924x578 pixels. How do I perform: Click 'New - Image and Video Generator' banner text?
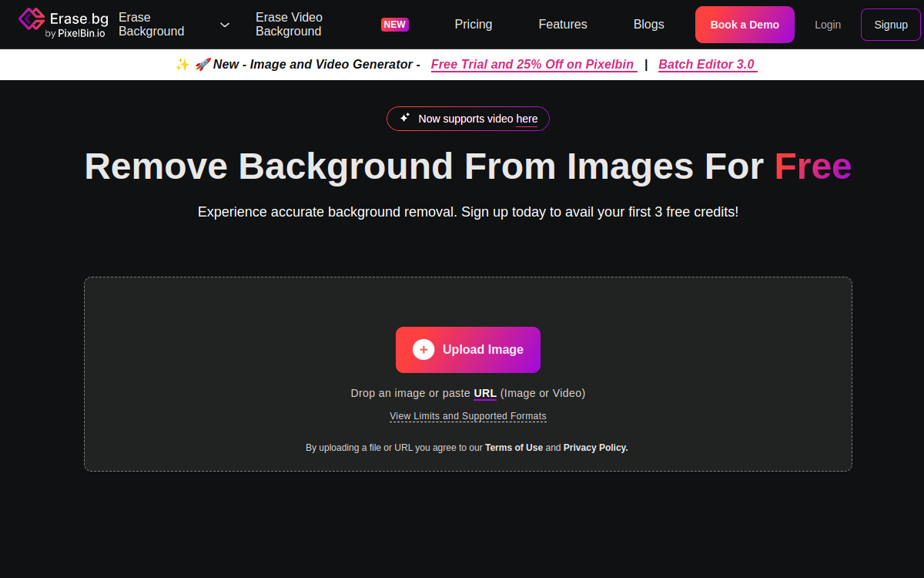316,65
